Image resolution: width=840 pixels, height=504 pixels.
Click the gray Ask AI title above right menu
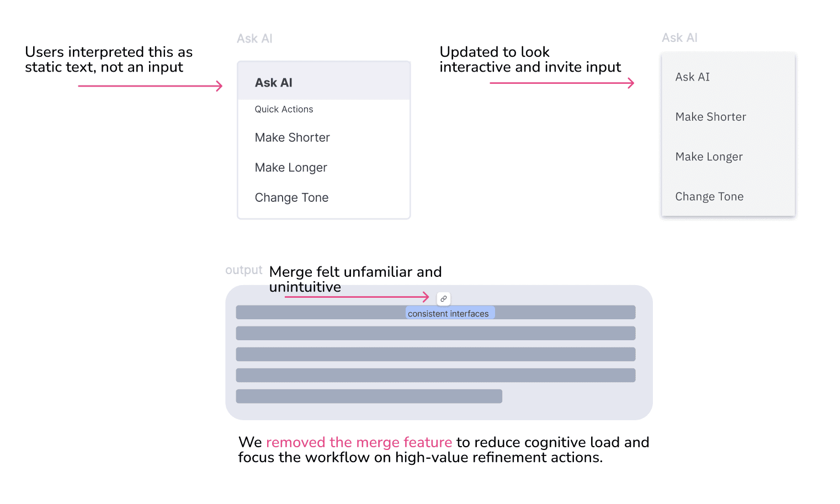pyautogui.click(x=679, y=37)
